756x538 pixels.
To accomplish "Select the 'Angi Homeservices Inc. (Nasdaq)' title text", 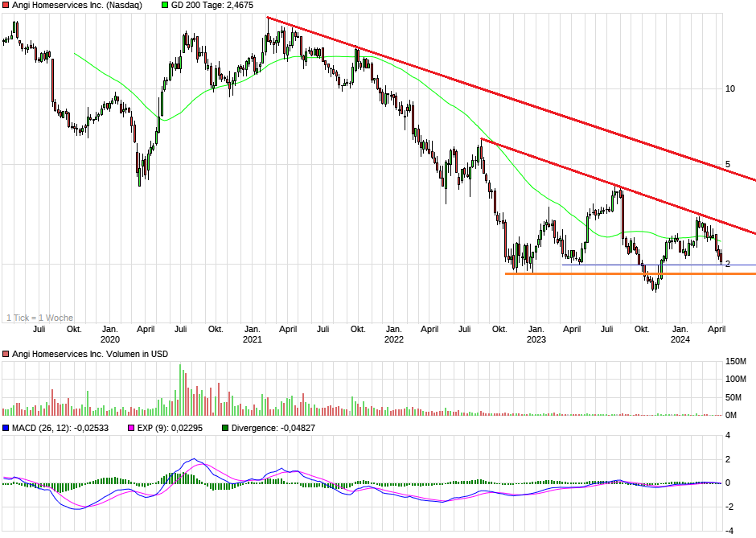I will point(76,6).
